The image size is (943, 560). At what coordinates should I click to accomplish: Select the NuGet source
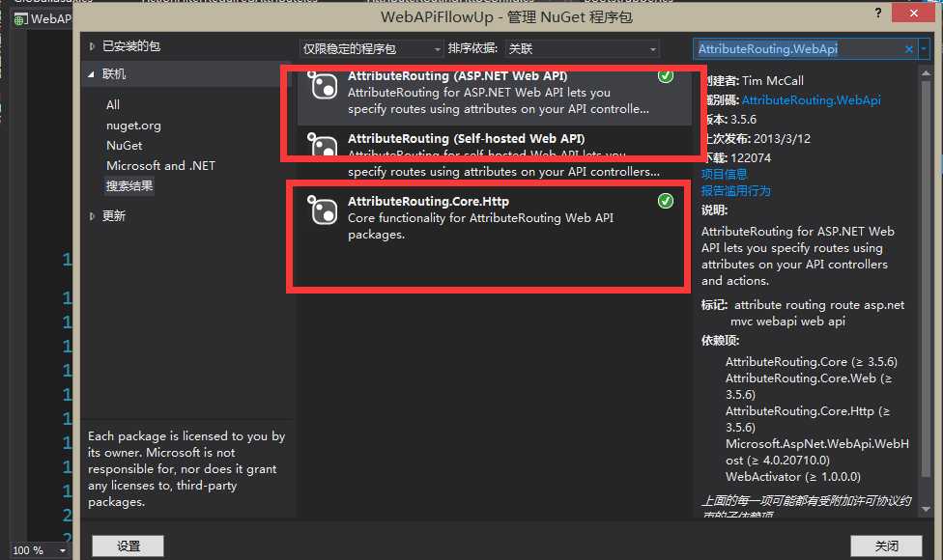pyautogui.click(x=124, y=146)
